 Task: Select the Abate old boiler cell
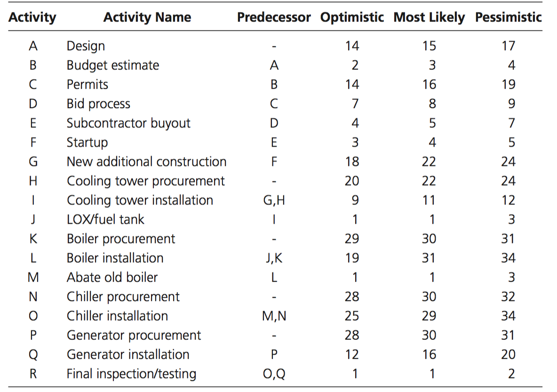(x=112, y=277)
